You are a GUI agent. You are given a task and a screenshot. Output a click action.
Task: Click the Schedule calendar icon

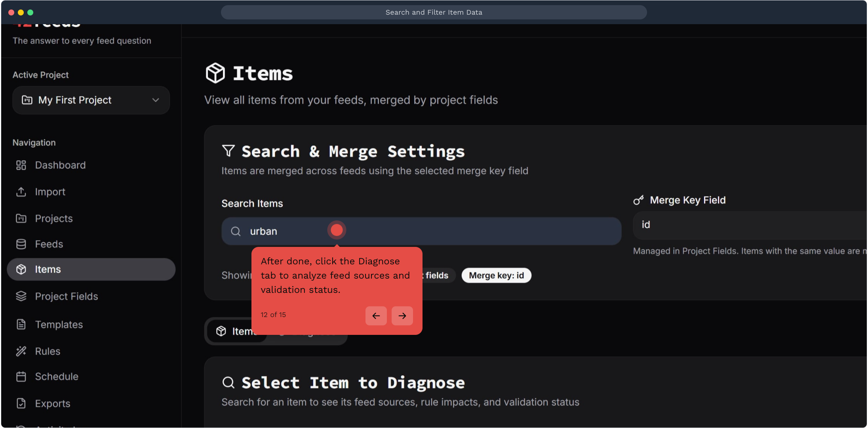click(21, 376)
